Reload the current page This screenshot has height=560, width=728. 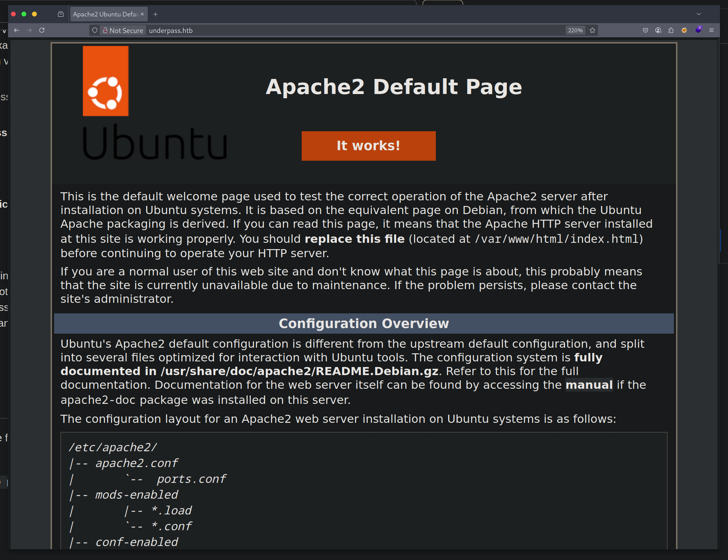pyautogui.click(x=42, y=30)
